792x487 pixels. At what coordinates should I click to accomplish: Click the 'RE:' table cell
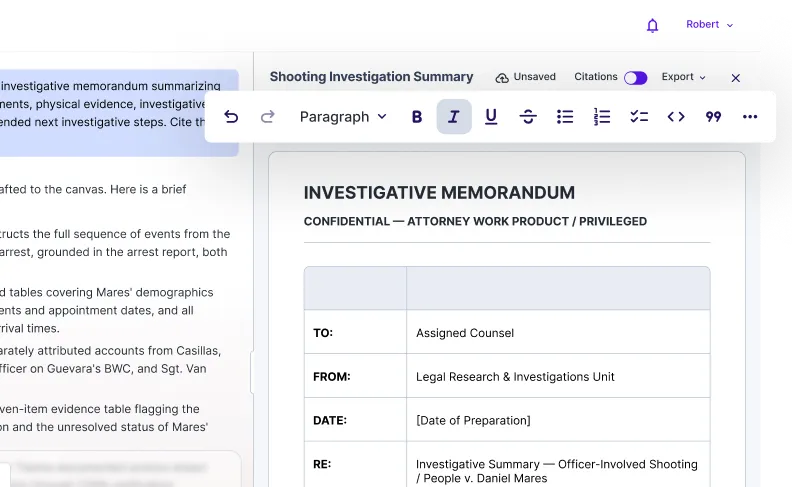pyautogui.click(x=355, y=465)
